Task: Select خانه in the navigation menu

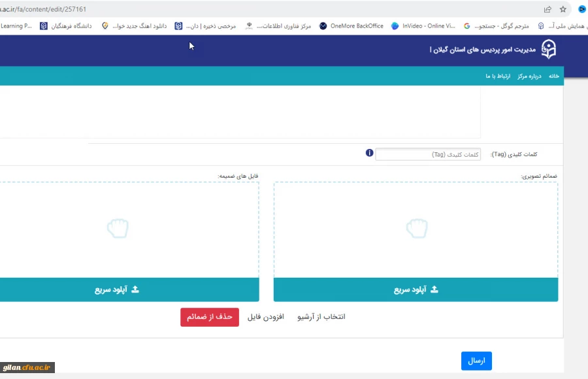Action: click(553, 76)
